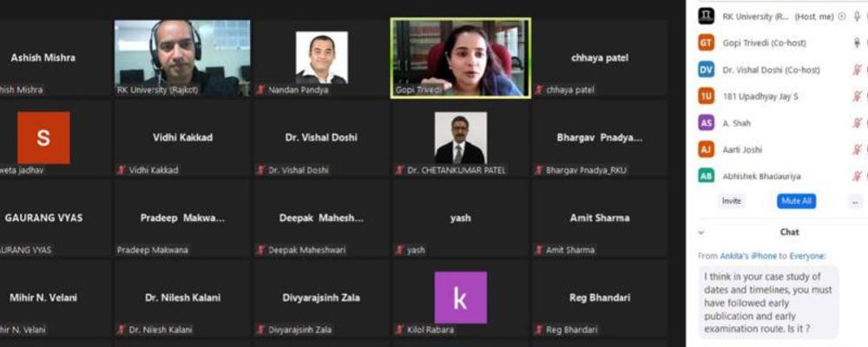Click Abhishek Bhadauriya's green AB avatar
The width and height of the screenshot is (868, 347).
pyautogui.click(x=706, y=176)
